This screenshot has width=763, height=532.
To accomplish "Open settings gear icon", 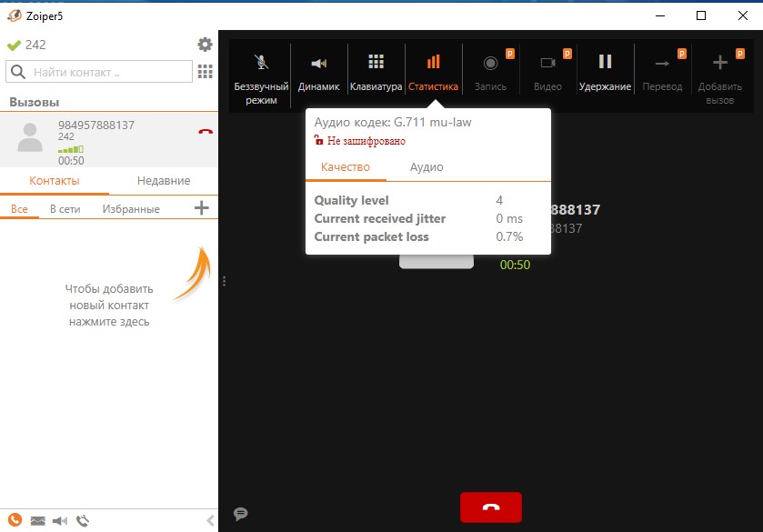I will [205, 45].
